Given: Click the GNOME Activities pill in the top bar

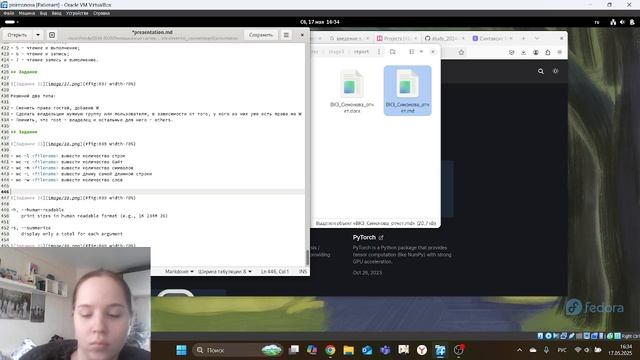Looking at the screenshot, I should [x=11, y=22].
